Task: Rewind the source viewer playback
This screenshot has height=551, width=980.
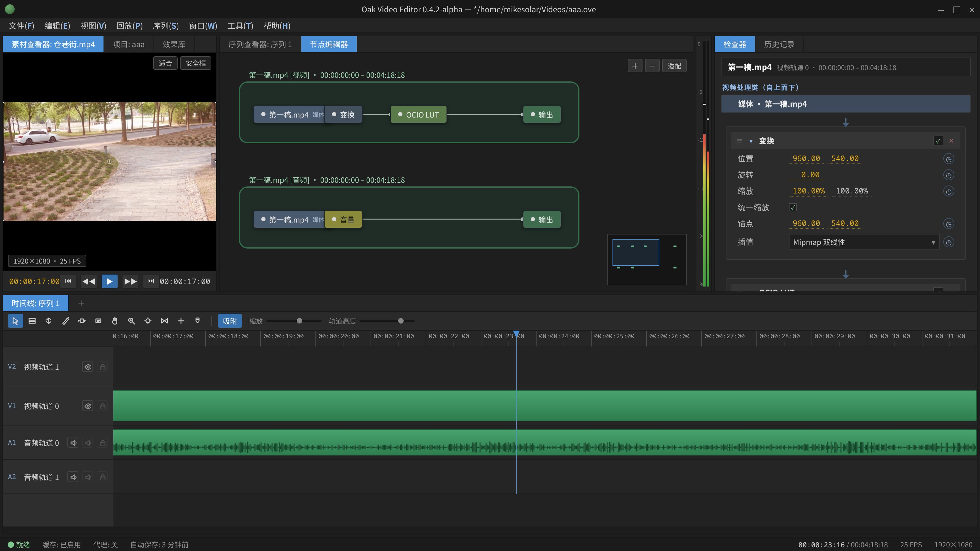Action: (89, 281)
